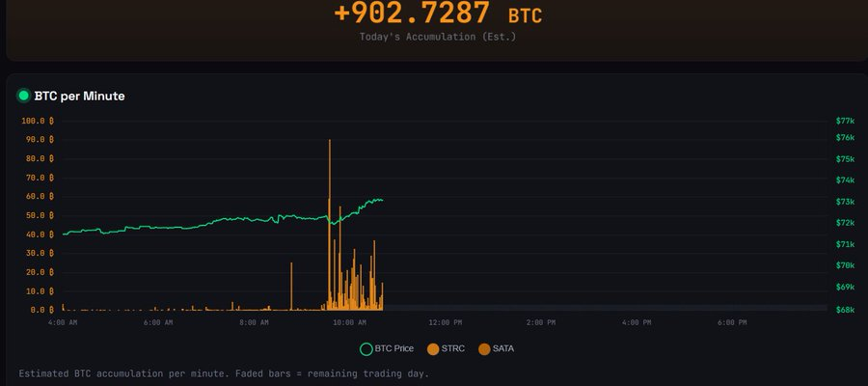Click the 50.0 ₿ left axis label
The height and width of the screenshot is (386, 868).
[x=40, y=215]
